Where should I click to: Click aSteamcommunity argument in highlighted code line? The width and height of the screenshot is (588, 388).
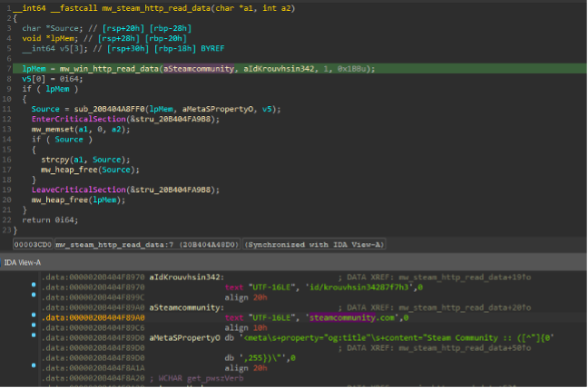tap(191, 68)
